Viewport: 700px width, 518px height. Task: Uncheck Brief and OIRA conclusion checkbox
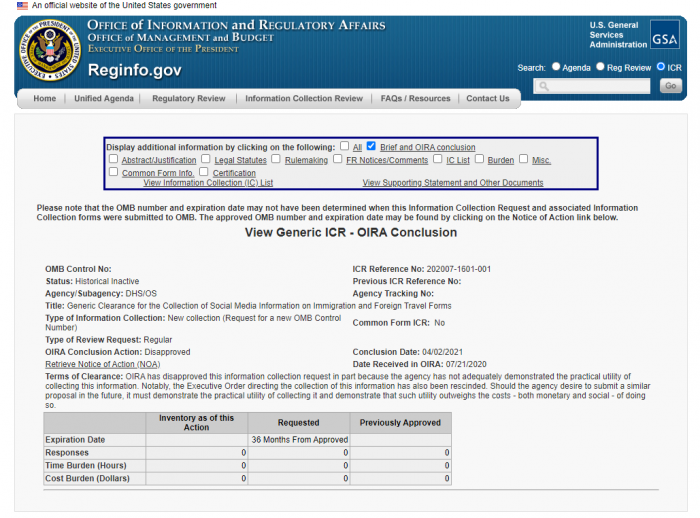(371, 146)
